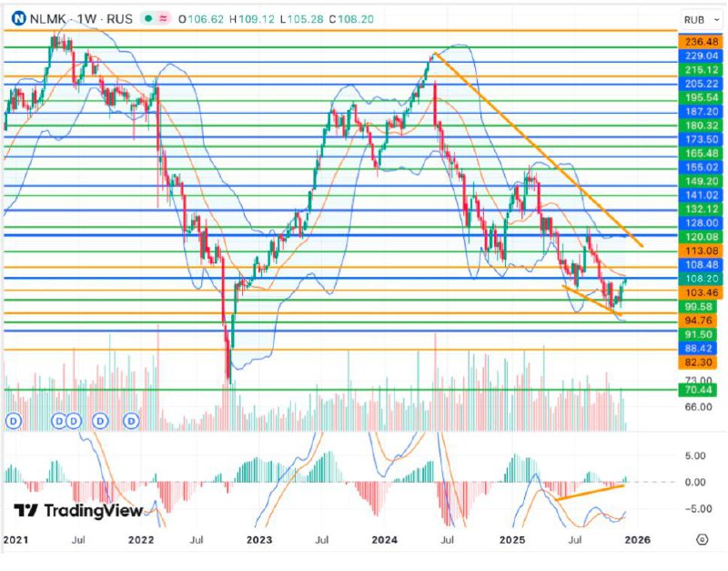Click the orange 82.30 price label
This screenshot has height=571, width=728.
click(x=701, y=362)
